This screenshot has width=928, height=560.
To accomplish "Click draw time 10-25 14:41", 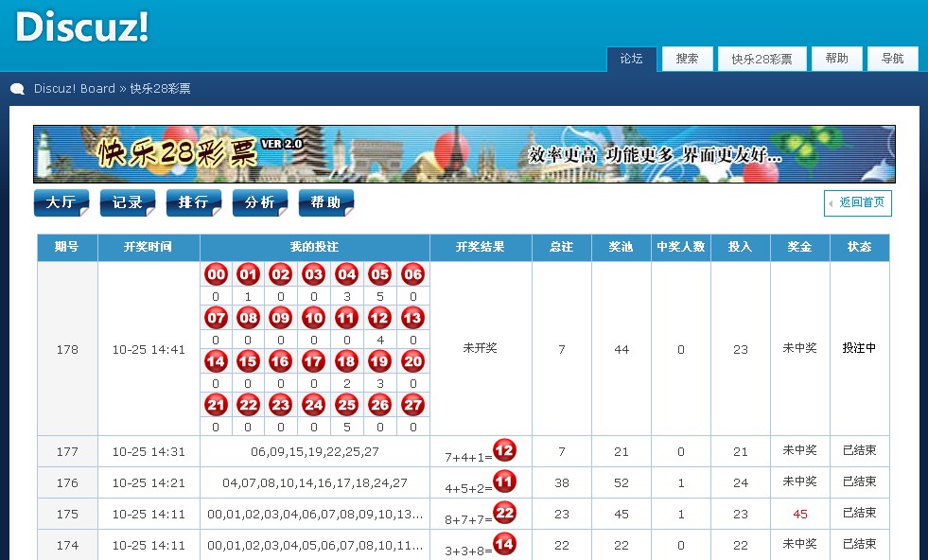I will click(149, 349).
